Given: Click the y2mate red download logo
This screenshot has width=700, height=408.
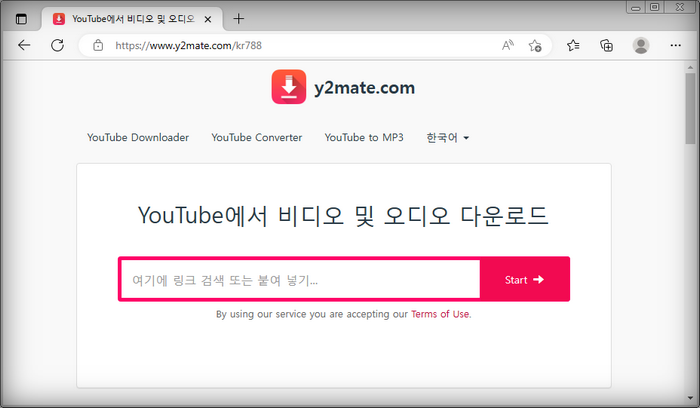Looking at the screenshot, I should tap(289, 87).
